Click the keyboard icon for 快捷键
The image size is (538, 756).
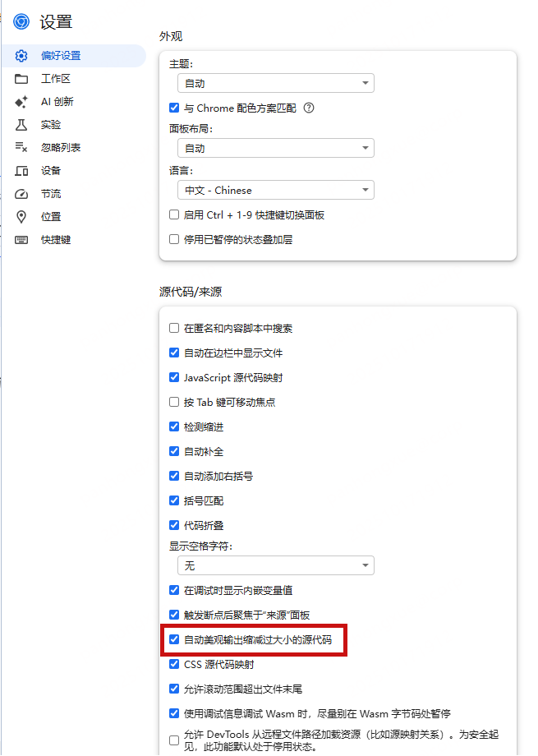pyautogui.click(x=22, y=240)
